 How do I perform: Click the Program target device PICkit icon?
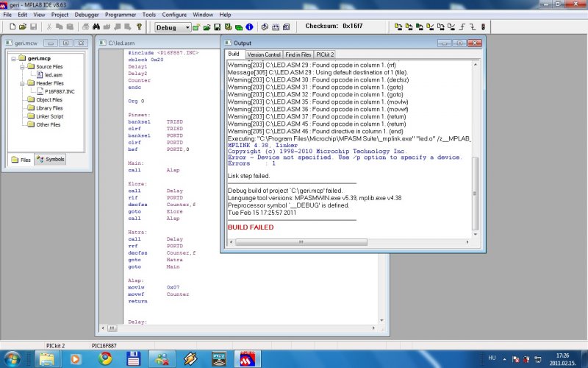click(x=398, y=26)
